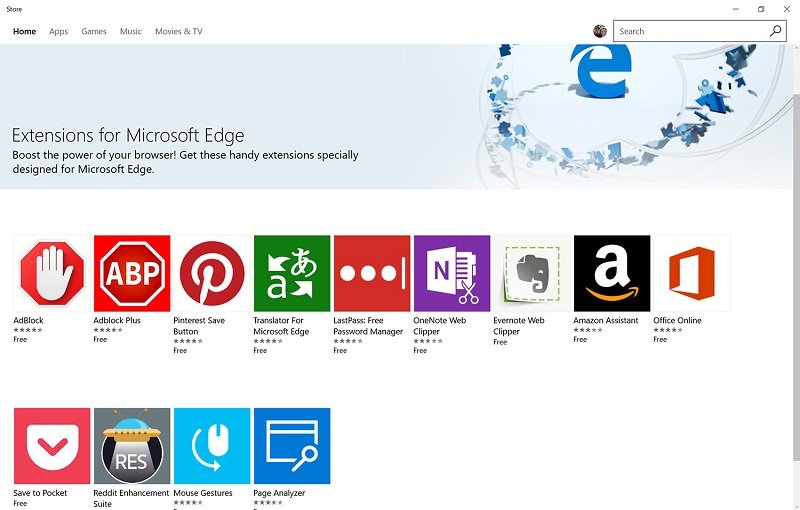Open the Amazon Assistant icon
This screenshot has height=510, width=800.
click(612, 273)
